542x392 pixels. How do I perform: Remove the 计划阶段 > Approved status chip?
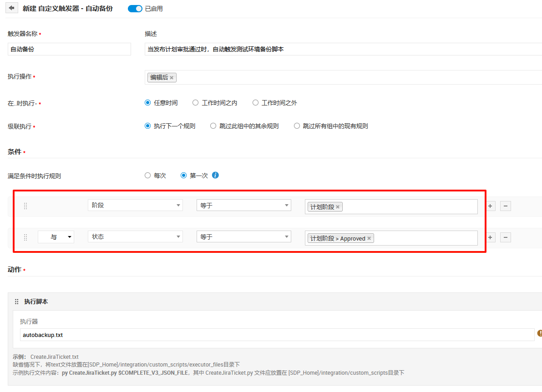click(369, 237)
